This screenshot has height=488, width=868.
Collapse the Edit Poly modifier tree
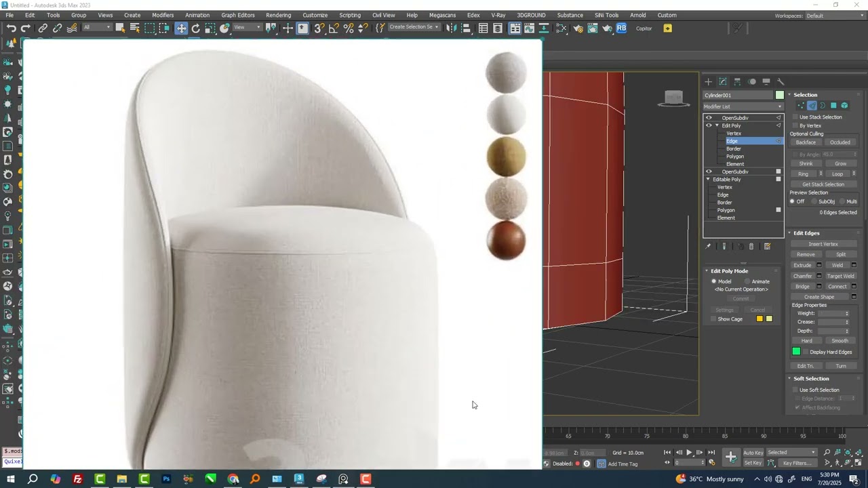[717, 125]
